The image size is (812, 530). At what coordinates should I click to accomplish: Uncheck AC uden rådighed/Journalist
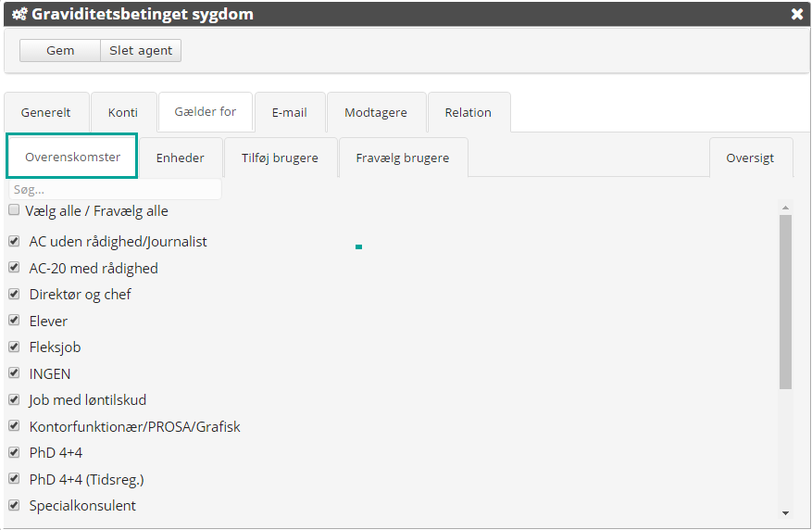[x=14, y=241]
